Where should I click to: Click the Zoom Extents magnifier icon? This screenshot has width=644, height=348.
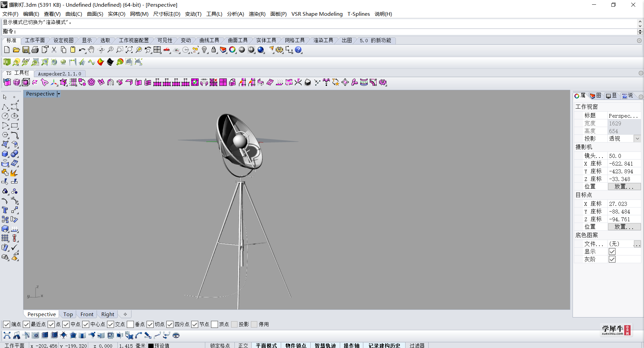[129, 50]
